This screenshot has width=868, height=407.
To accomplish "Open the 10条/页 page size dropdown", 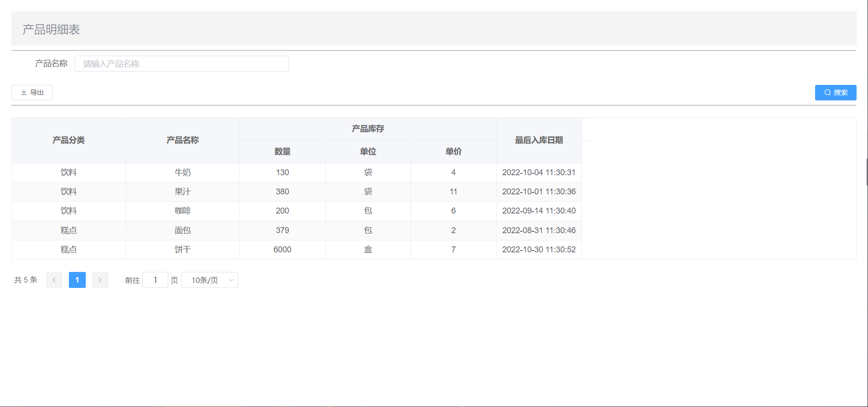I will tap(209, 280).
